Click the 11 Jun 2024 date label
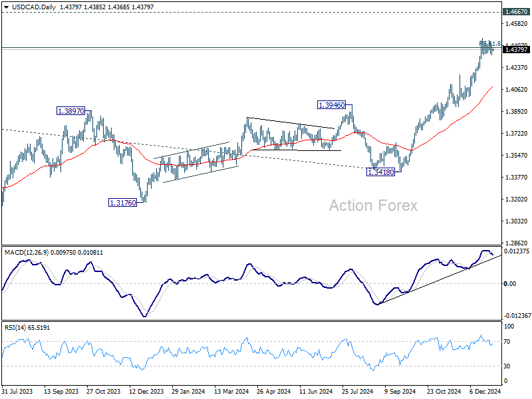The image size is (532, 399). click(x=316, y=391)
